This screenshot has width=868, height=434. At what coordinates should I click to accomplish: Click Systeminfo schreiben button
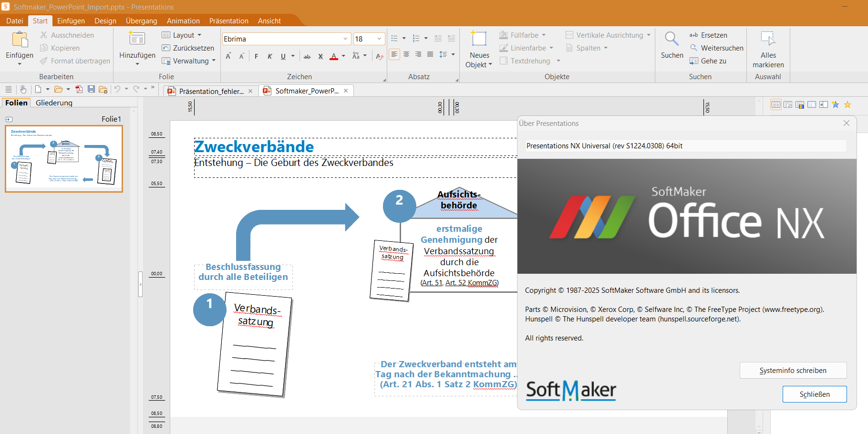pos(793,371)
